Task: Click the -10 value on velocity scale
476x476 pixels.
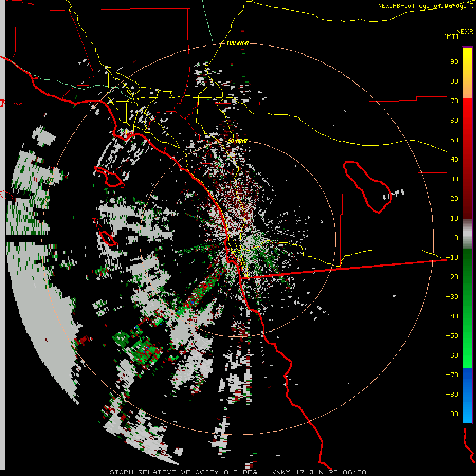Action: click(x=452, y=258)
